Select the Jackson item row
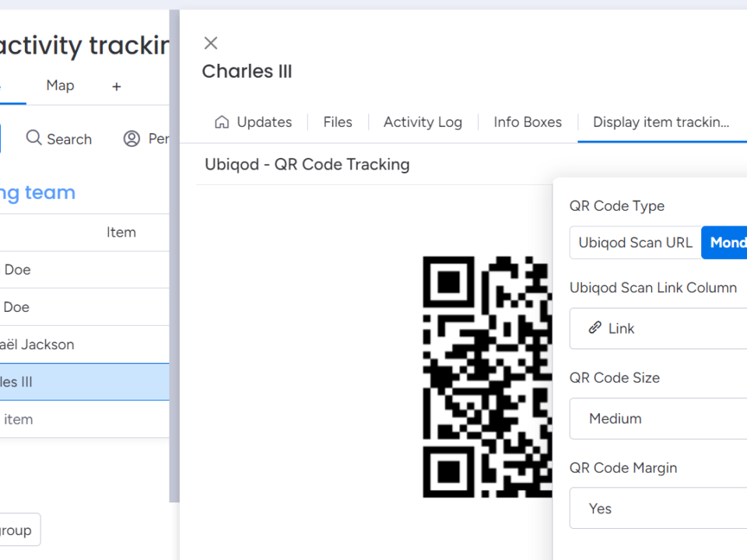747x560 pixels. (x=85, y=345)
